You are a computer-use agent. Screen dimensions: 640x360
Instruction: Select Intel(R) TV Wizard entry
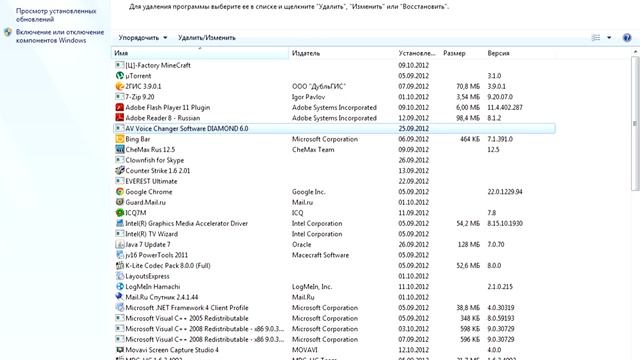334,234
